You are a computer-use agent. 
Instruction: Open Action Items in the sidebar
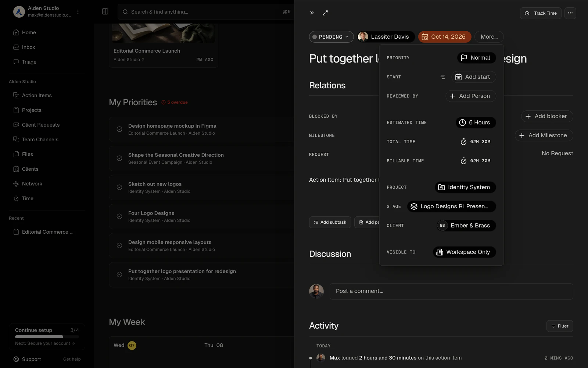32,95
